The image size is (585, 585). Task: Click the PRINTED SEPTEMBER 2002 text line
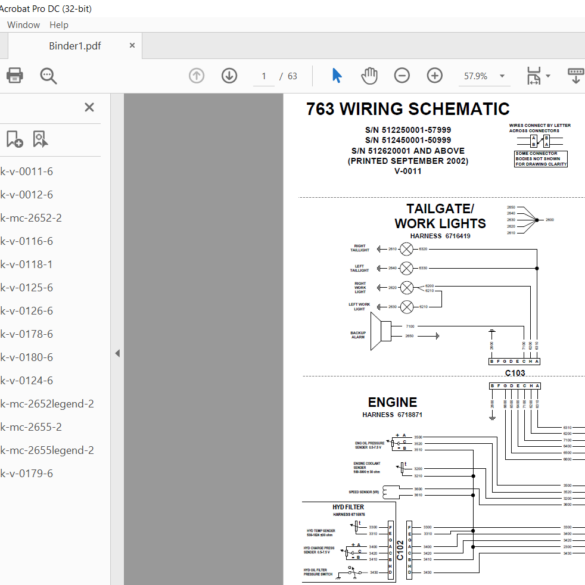408,161
